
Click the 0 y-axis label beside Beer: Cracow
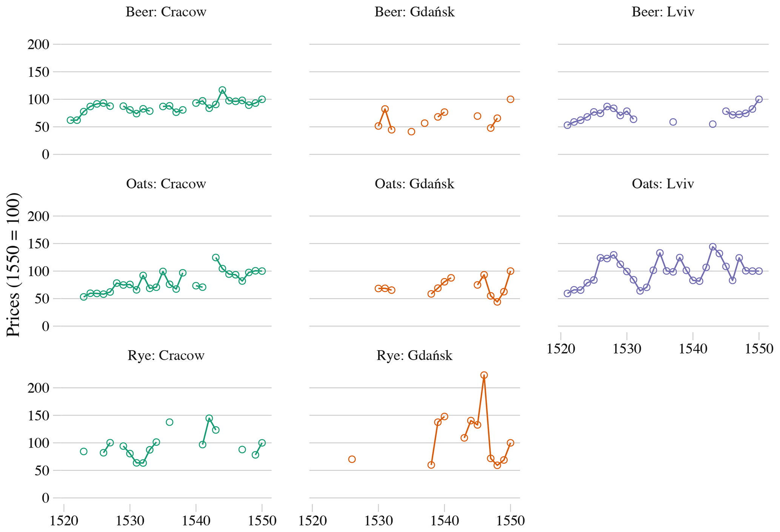(x=45, y=155)
